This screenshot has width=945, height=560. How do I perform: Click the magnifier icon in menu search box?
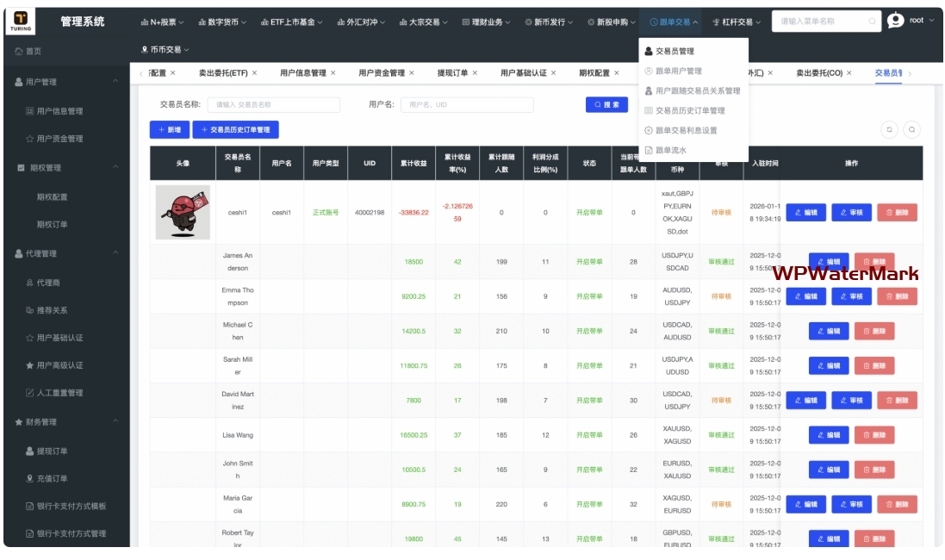pos(872,21)
